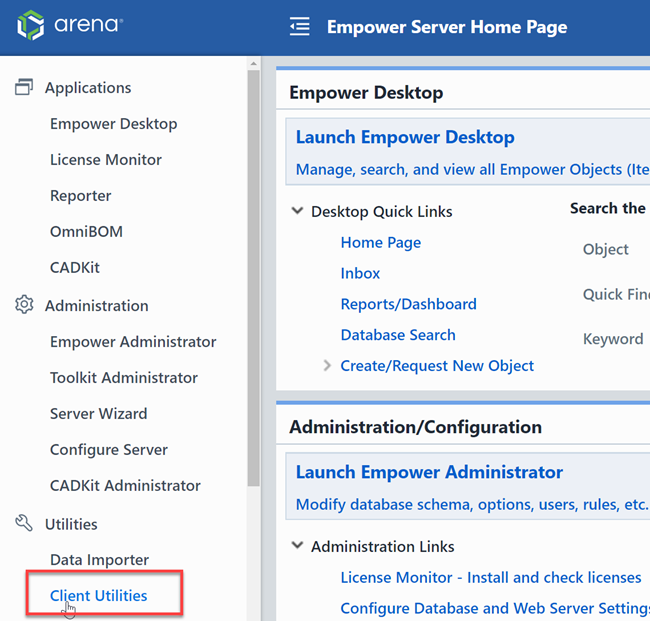The image size is (650, 621).
Task: Toggle the hamburger navigation menu icon
Action: click(299, 27)
